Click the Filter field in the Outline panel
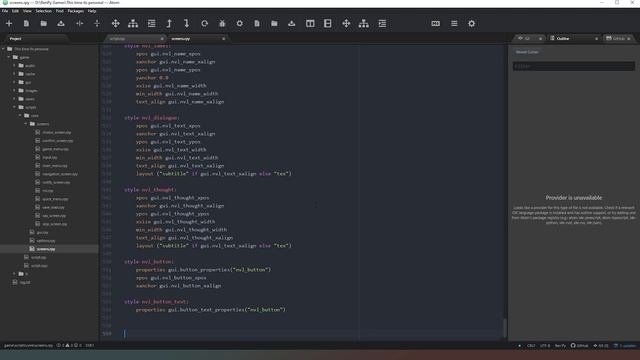This screenshot has height=360, width=640. [x=573, y=66]
